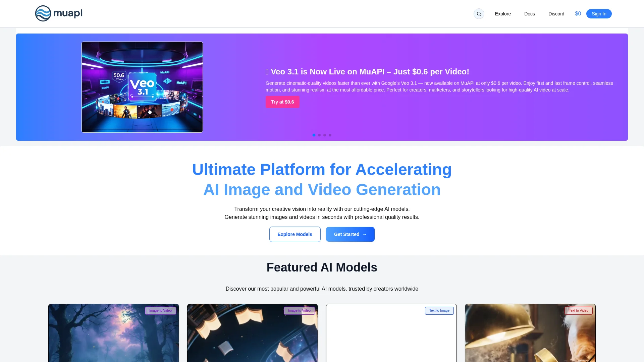The image size is (644, 362).
Task: Click the Get Started arrow button
Action: click(350, 234)
